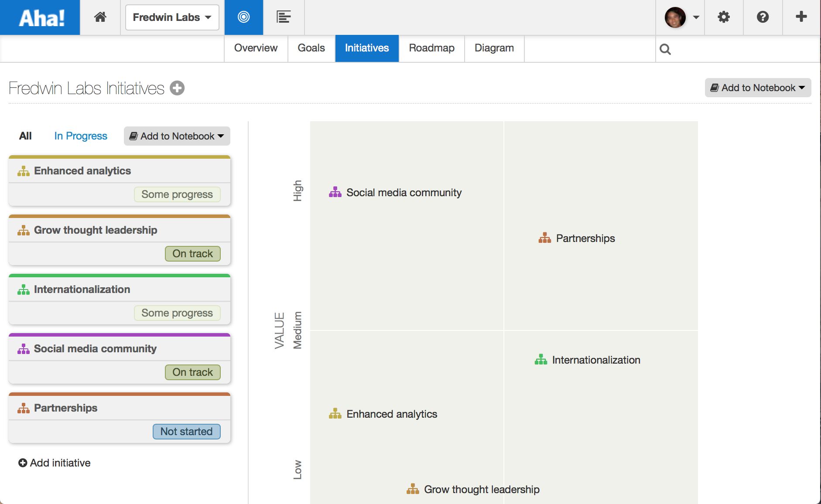Click the Aha! logo

[x=40, y=17]
